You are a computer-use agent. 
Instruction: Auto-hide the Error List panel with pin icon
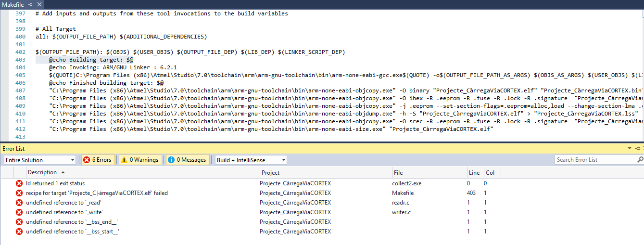click(x=637, y=149)
